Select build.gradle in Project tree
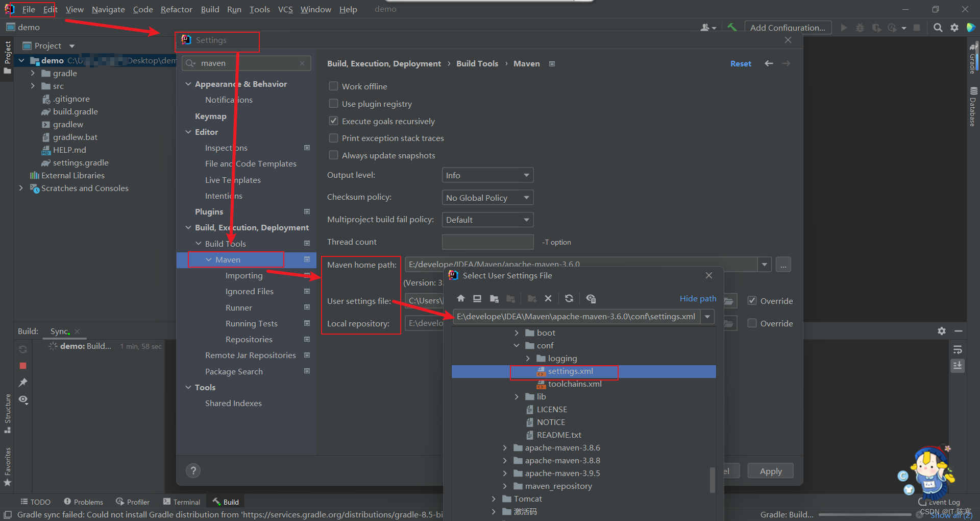This screenshot has height=521, width=980. click(x=75, y=111)
